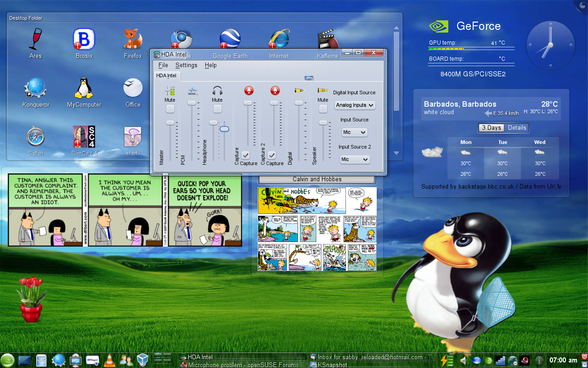
Task: Switch weather view to 3 Days
Action: (492, 128)
